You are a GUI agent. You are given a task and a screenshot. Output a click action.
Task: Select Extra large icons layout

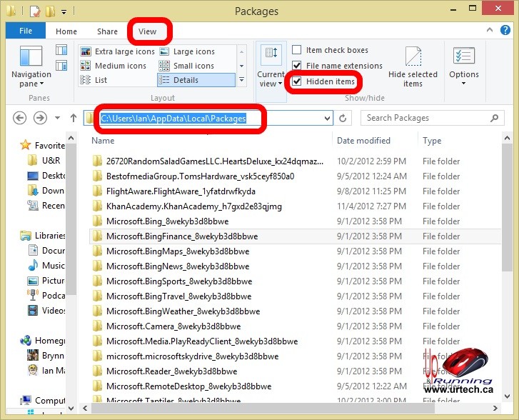118,51
